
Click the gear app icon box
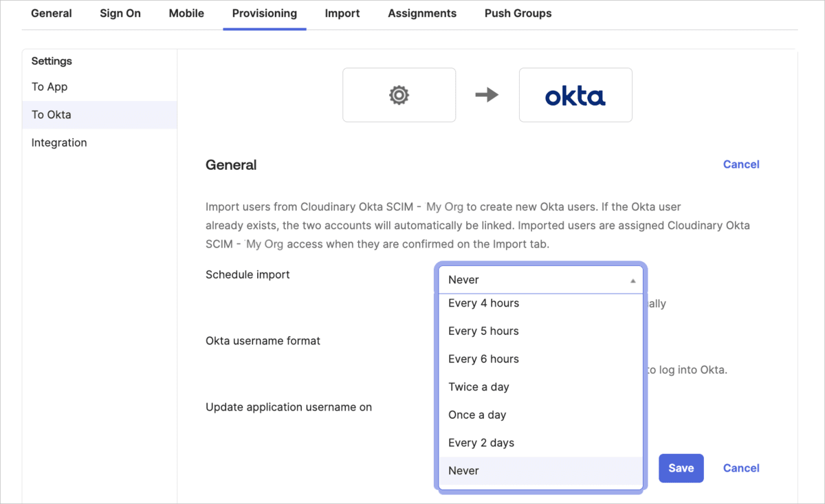[399, 95]
